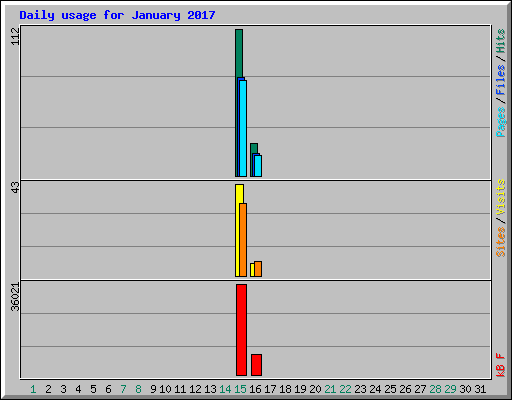Click day label 11 on x-axis
Image resolution: width=512 pixels, height=400 pixels.
180,389
